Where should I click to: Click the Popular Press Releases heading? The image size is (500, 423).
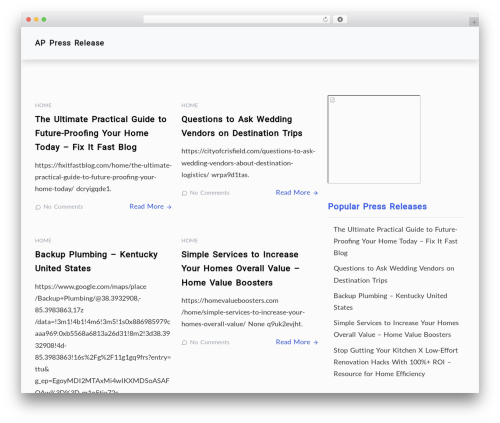(377, 207)
